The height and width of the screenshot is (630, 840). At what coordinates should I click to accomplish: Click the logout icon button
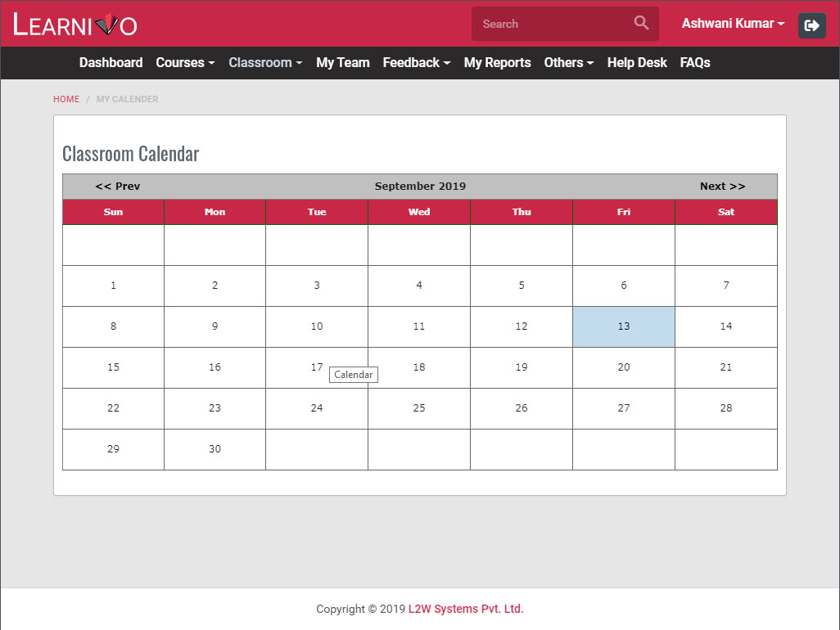pyautogui.click(x=811, y=25)
